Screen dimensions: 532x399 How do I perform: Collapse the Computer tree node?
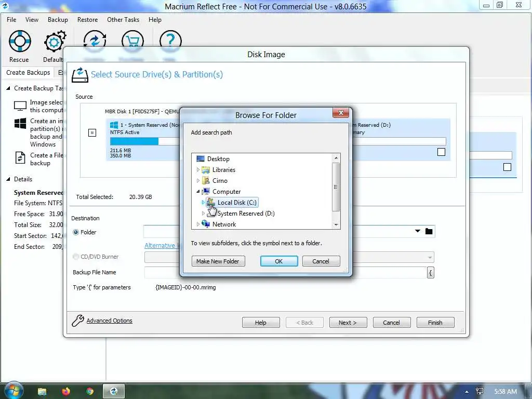click(x=198, y=191)
